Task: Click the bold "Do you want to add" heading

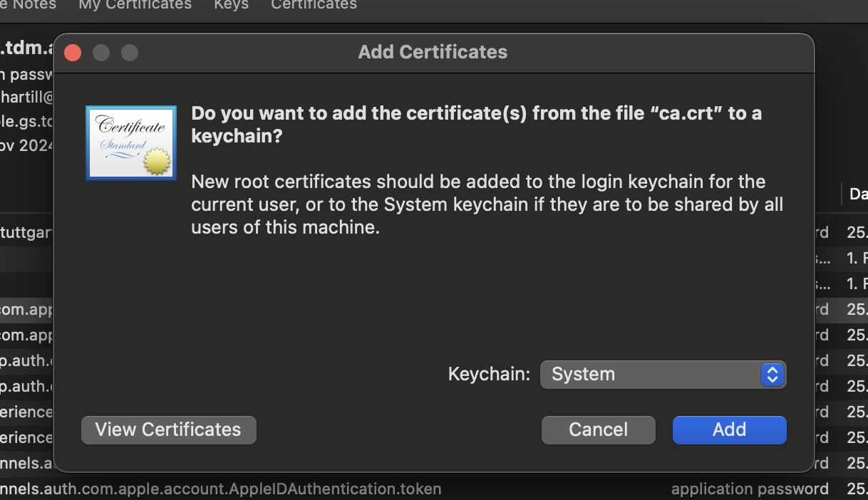Action: click(x=476, y=124)
